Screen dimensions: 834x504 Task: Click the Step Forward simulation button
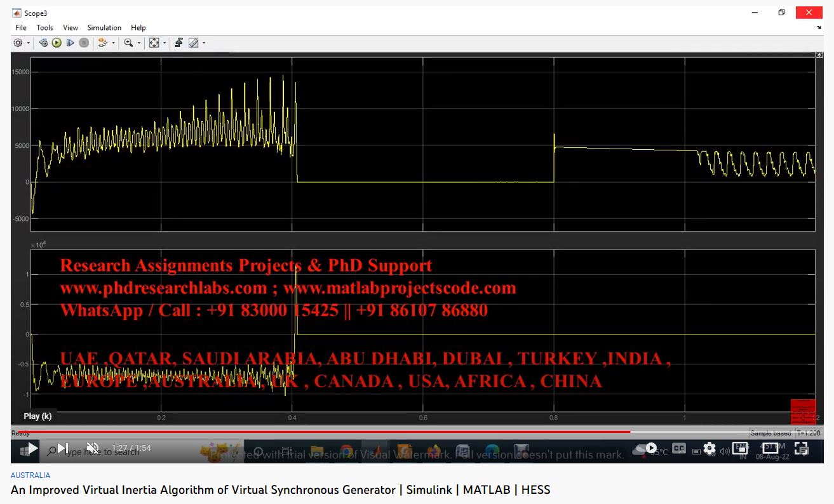[x=71, y=43]
